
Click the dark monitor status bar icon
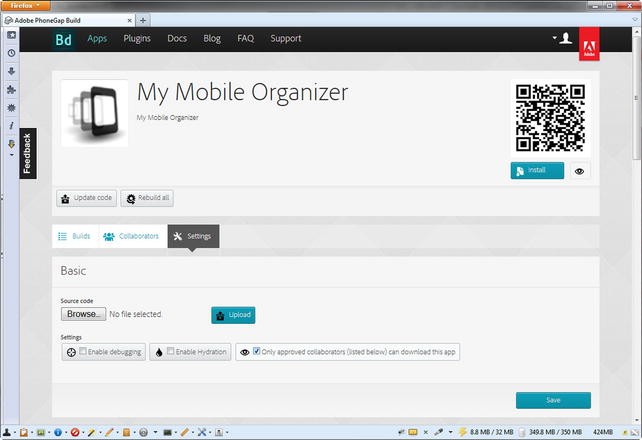click(167, 432)
